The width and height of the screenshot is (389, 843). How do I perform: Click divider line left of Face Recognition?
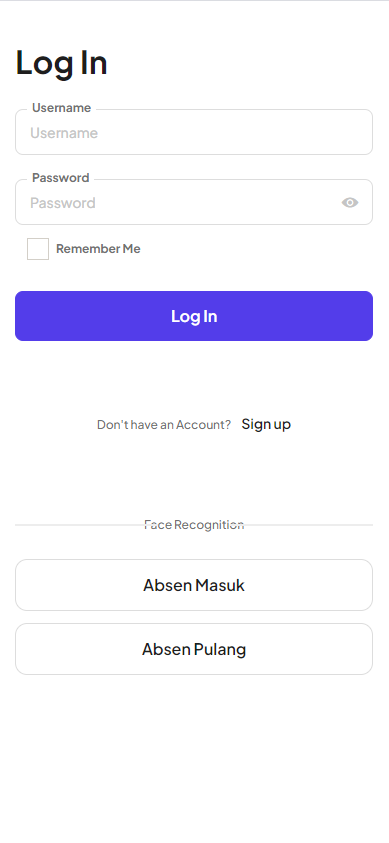click(x=77, y=525)
